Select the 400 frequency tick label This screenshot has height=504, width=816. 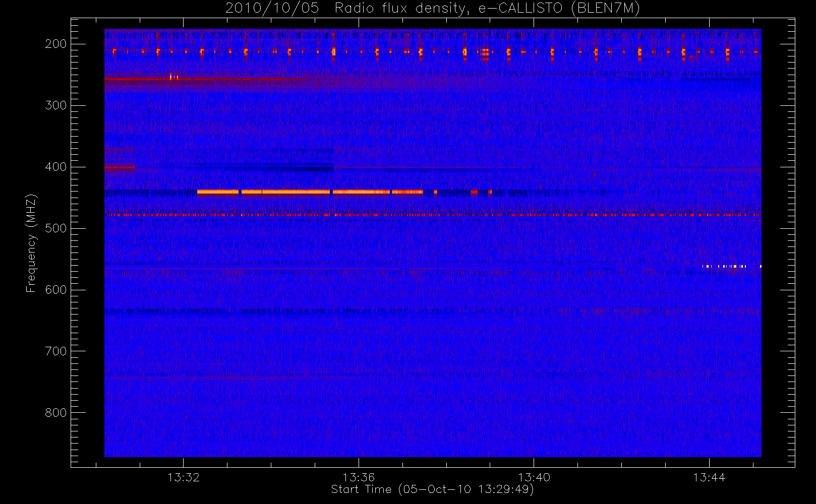point(55,167)
